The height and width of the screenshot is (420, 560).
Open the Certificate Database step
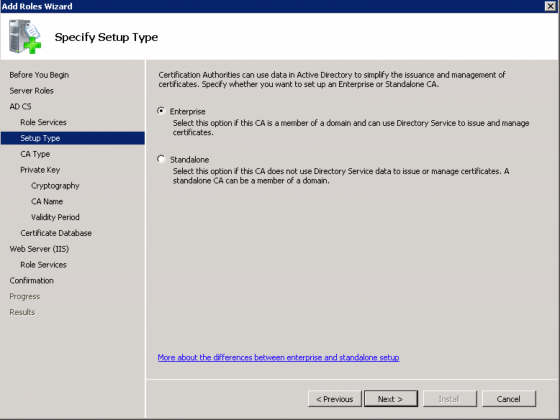click(56, 233)
